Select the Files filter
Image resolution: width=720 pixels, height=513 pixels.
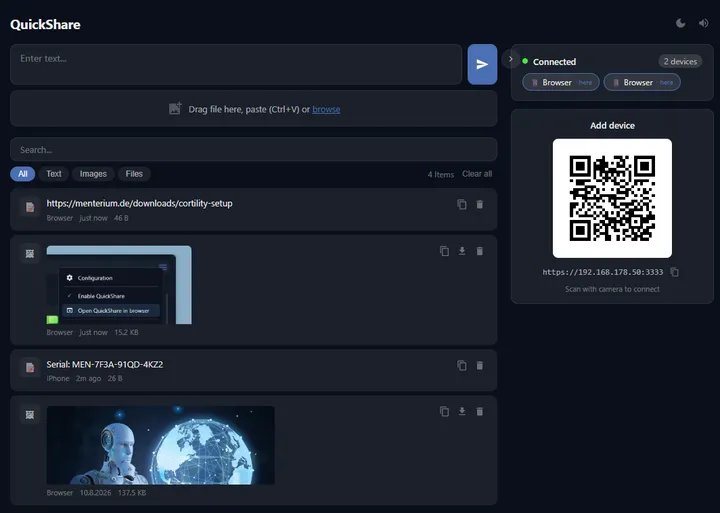tap(134, 174)
